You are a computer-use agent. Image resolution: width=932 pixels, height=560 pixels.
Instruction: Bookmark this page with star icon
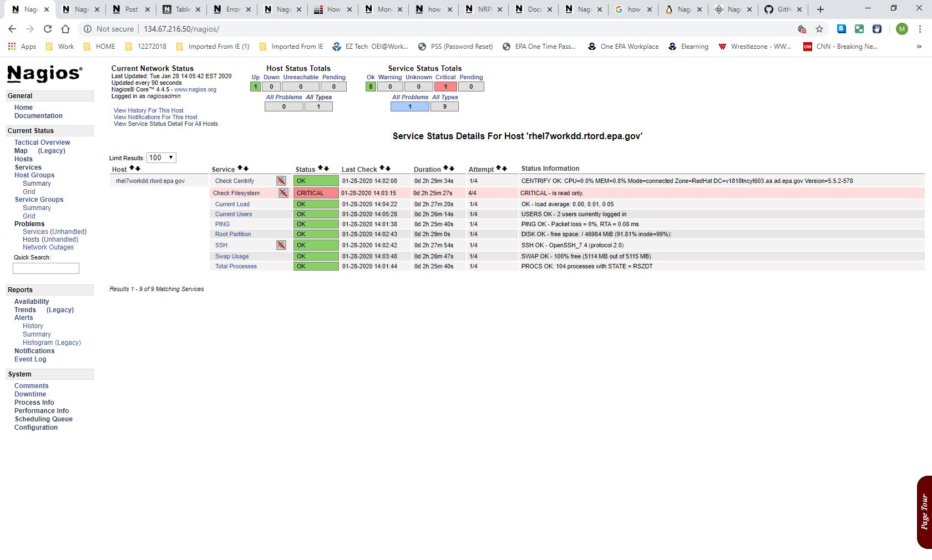[x=819, y=29]
